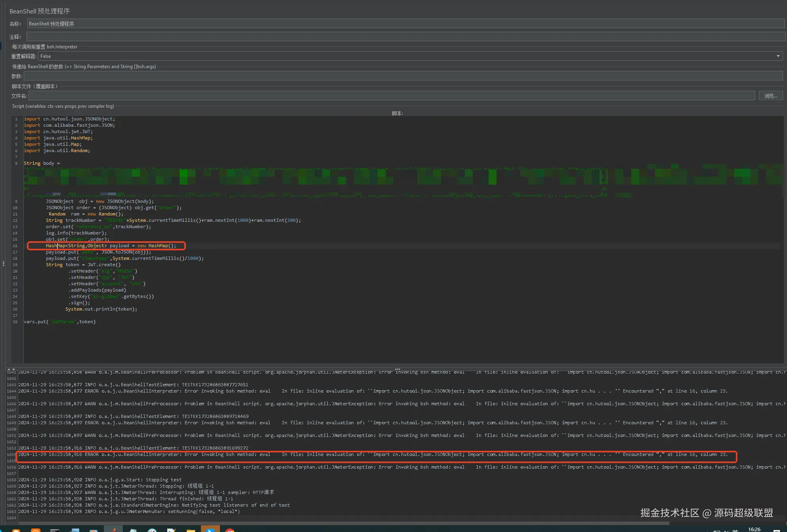Expand log panel with the down split arrow
The width and height of the screenshot is (787, 532).
(x=13, y=369)
